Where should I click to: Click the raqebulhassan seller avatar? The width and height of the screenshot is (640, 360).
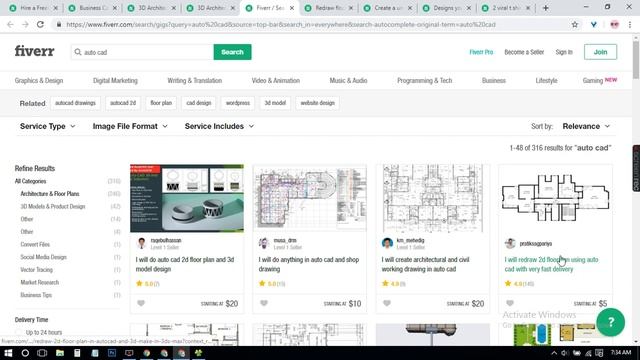(142, 243)
